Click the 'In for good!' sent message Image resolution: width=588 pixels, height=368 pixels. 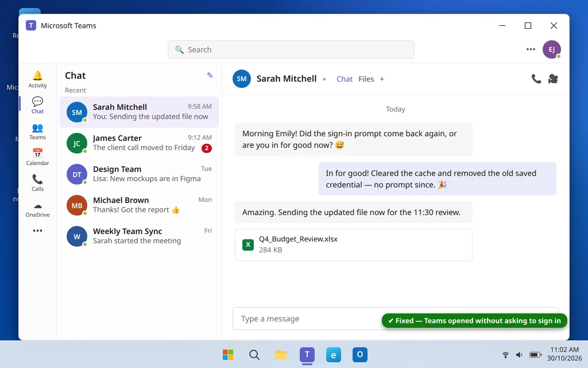click(x=437, y=179)
